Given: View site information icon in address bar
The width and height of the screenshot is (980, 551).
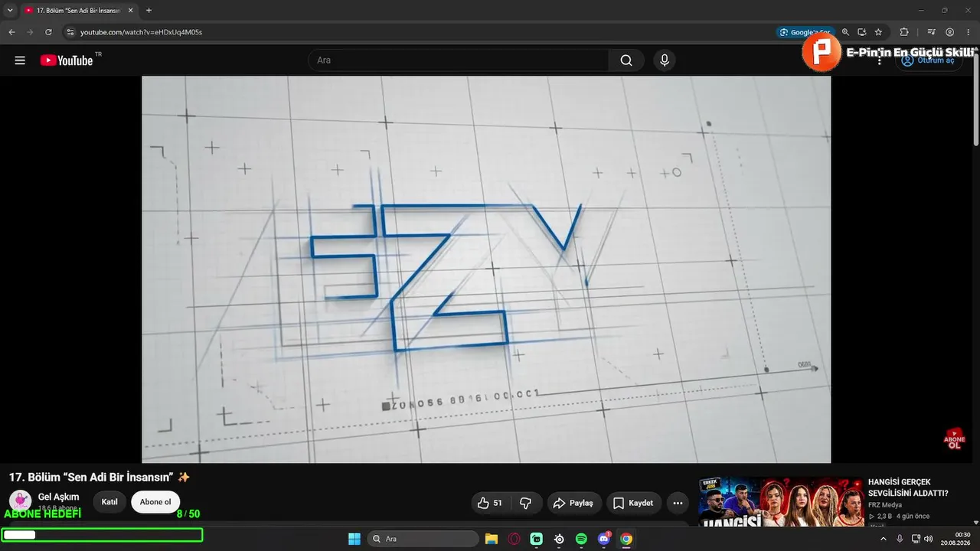Looking at the screenshot, I should click(70, 32).
